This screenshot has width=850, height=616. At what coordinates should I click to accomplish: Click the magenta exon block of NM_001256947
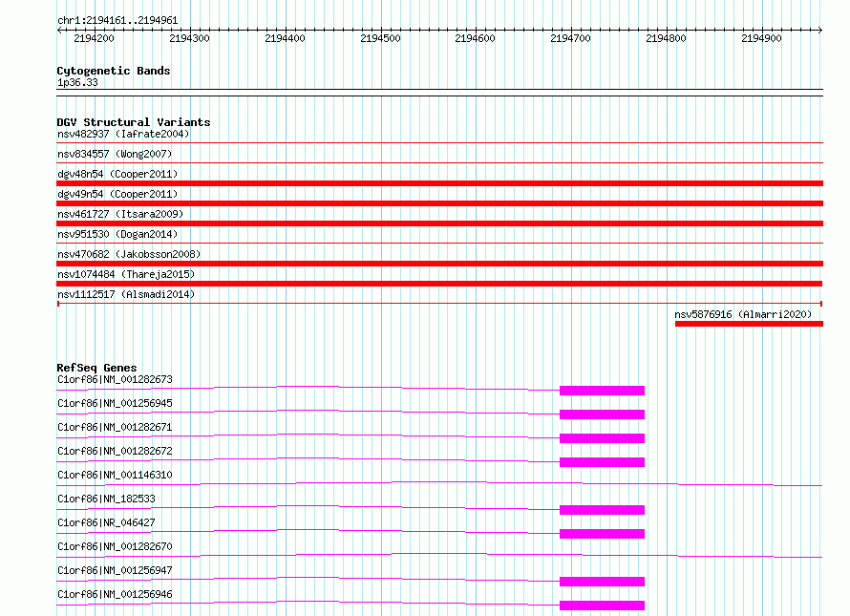coord(603,582)
